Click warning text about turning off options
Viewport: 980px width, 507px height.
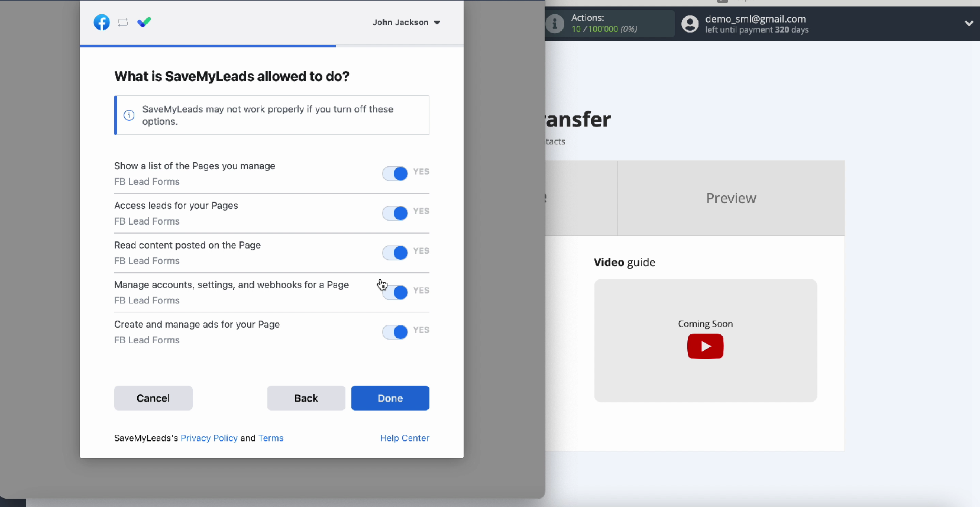click(268, 115)
